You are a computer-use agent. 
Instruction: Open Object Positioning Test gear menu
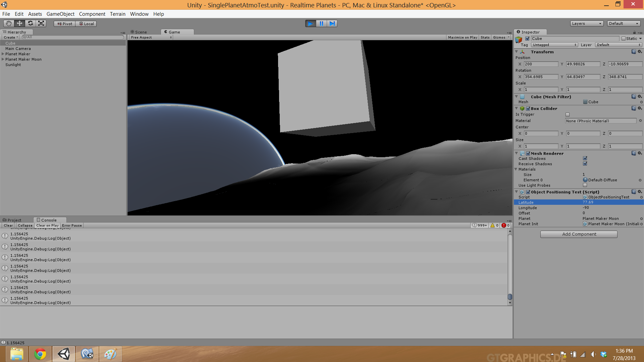(640, 192)
